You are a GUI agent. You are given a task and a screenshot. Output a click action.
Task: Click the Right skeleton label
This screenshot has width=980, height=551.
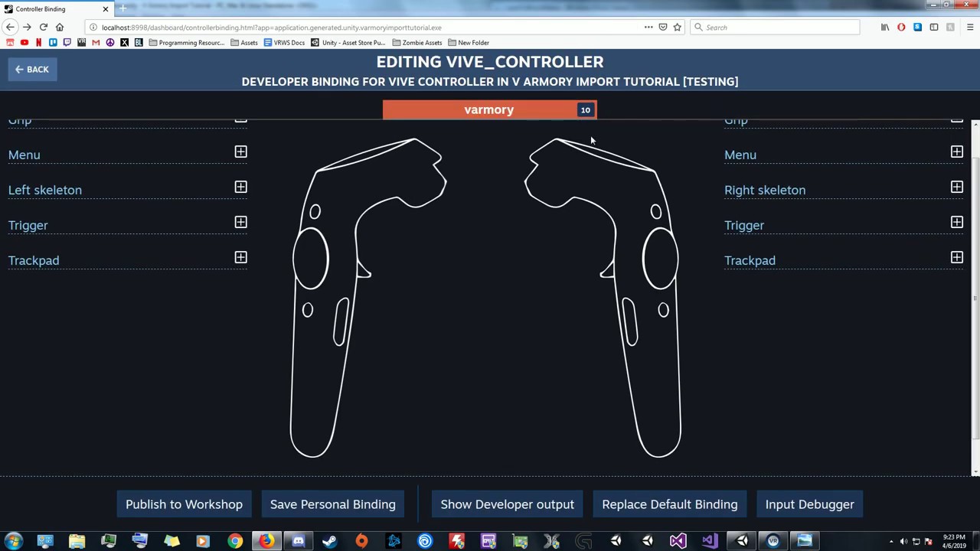coord(765,190)
